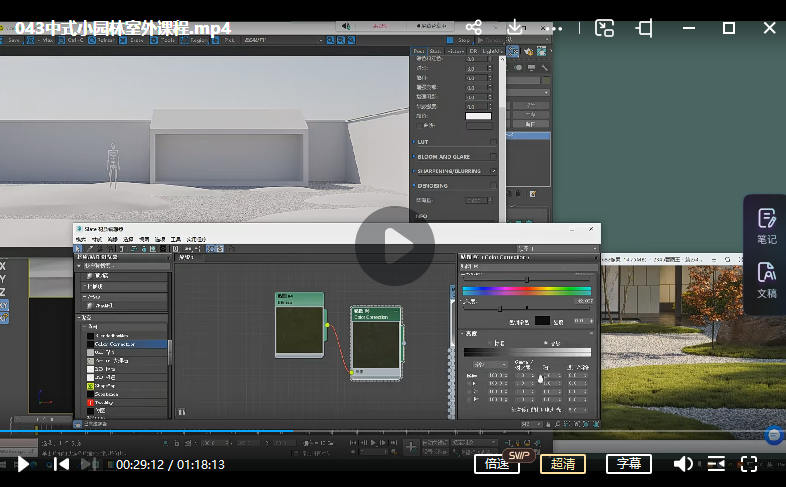Image resolution: width=786 pixels, height=487 pixels.
Task: Mute the video volume speaker icon
Action: tap(683, 464)
